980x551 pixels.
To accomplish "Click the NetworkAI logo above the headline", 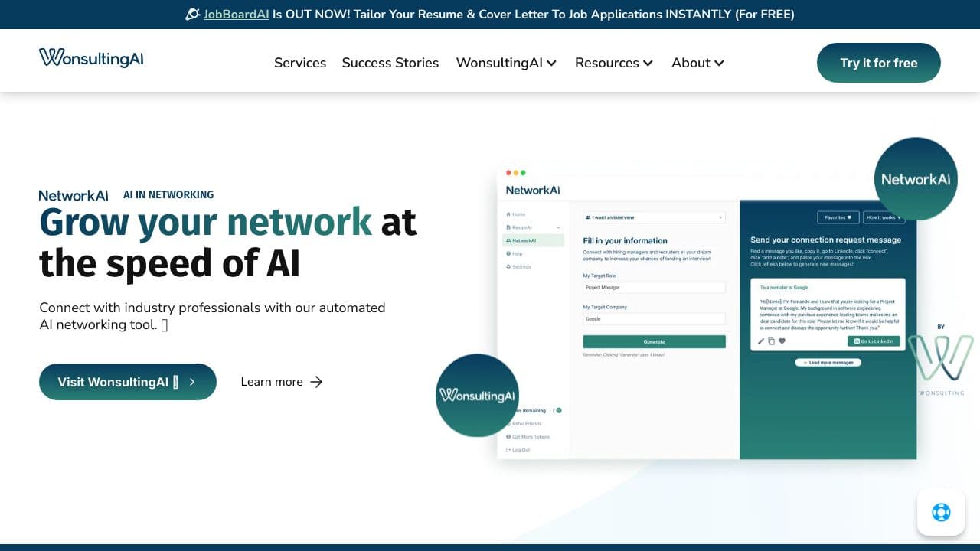I will [x=73, y=195].
